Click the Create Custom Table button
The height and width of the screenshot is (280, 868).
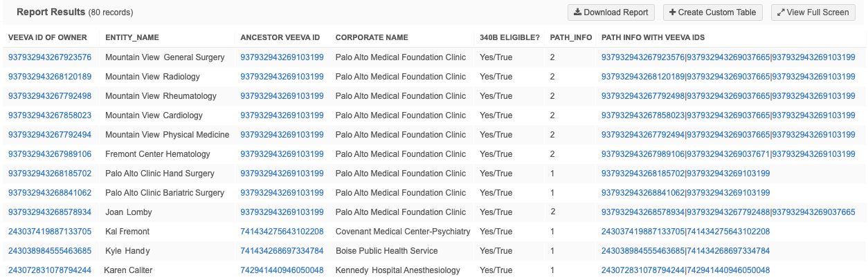click(x=713, y=12)
